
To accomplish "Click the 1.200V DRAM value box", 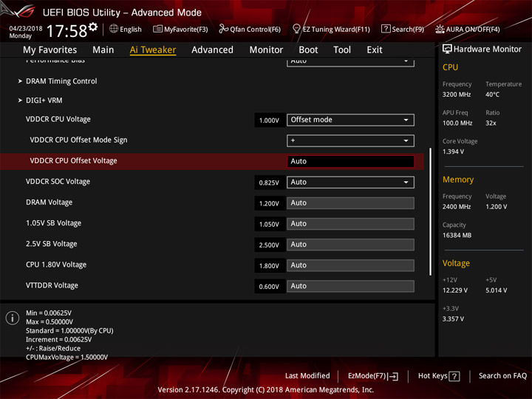I will (269, 203).
